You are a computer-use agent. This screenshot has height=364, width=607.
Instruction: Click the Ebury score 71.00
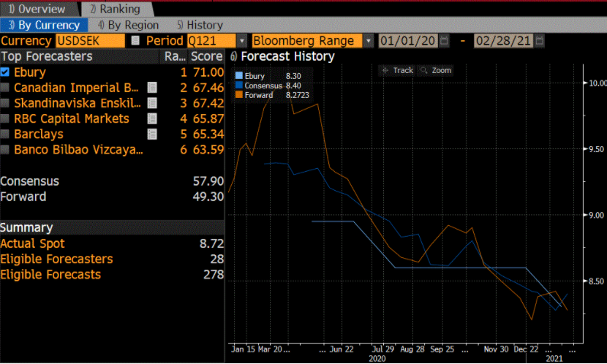coord(208,72)
